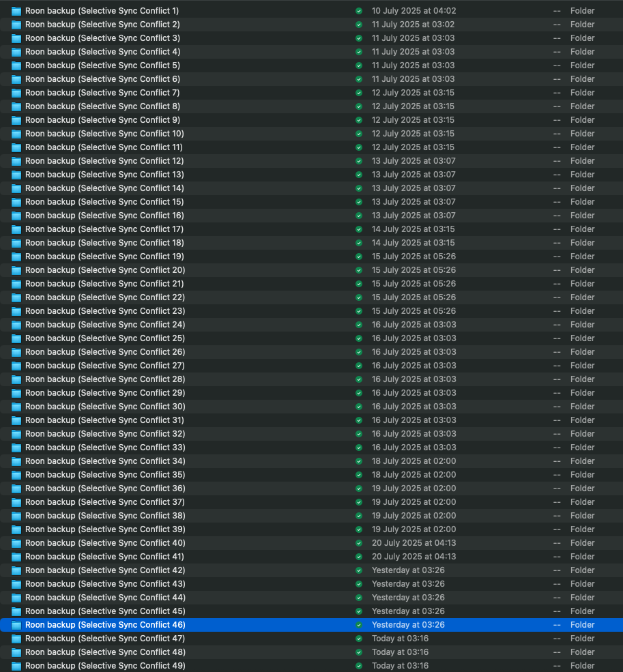Image resolution: width=623 pixels, height=672 pixels.
Task: Select "Roon backup (Selective Sync Conflict 7)" name
Action: tap(102, 93)
